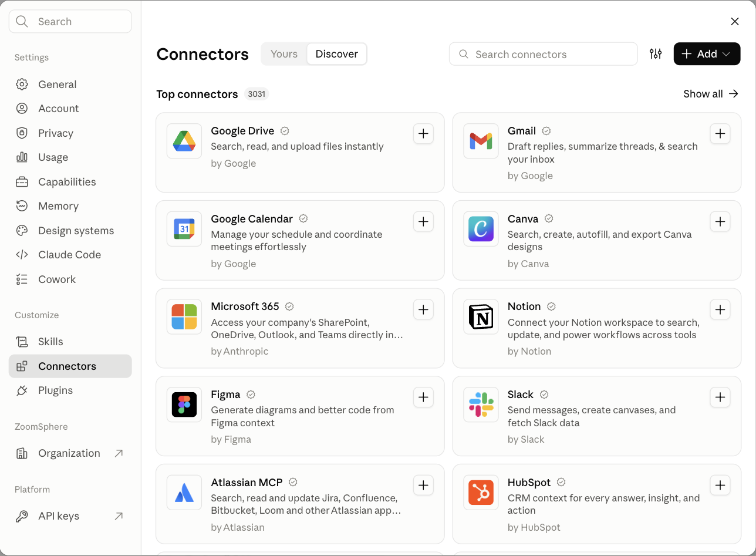Add the HubSpot connector via plus icon

720,486
